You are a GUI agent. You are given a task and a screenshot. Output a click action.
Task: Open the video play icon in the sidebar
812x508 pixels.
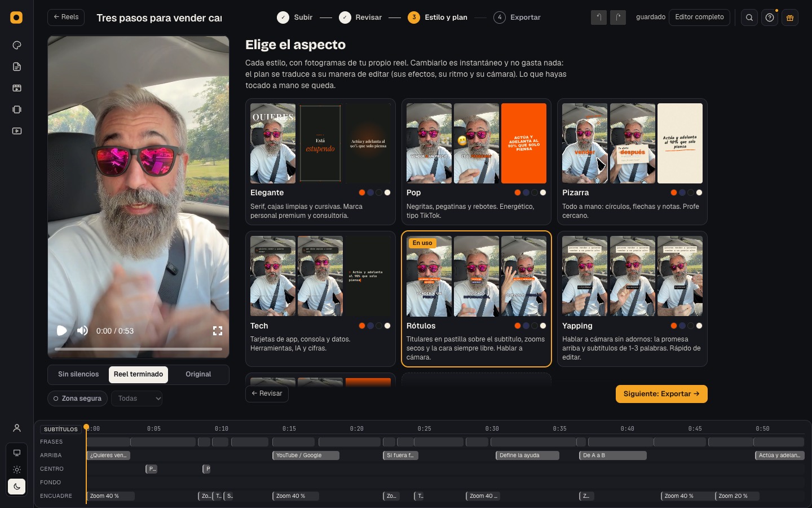(17, 131)
